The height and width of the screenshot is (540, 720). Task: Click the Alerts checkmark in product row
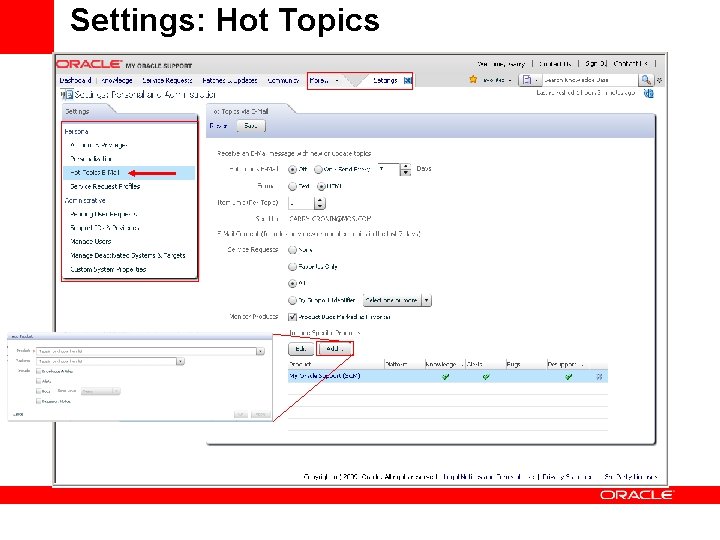486,377
